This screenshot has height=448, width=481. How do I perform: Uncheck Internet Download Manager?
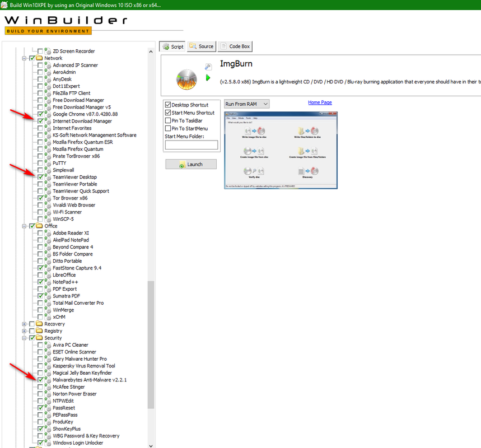[40, 121]
